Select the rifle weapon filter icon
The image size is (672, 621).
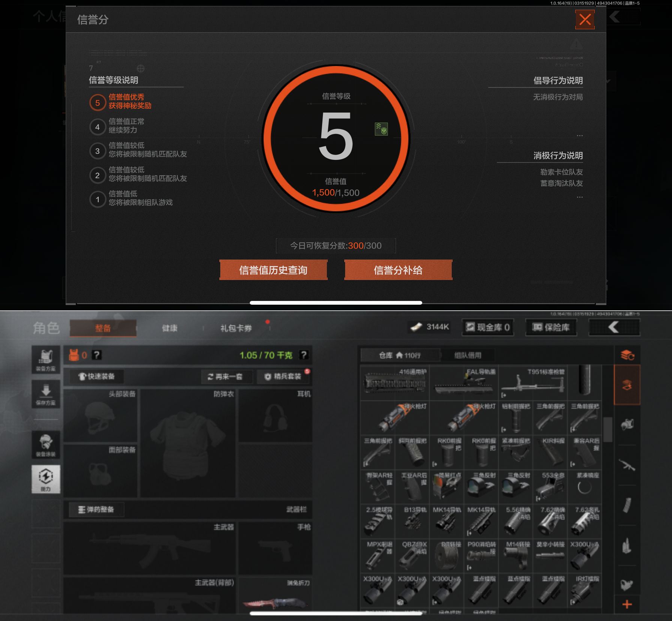coord(627,465)
